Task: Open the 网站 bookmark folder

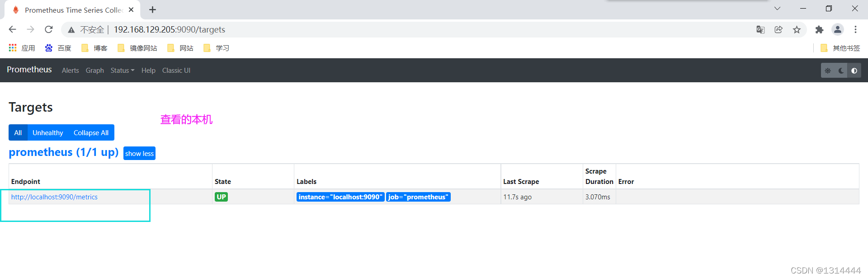Action: [180, 48]
